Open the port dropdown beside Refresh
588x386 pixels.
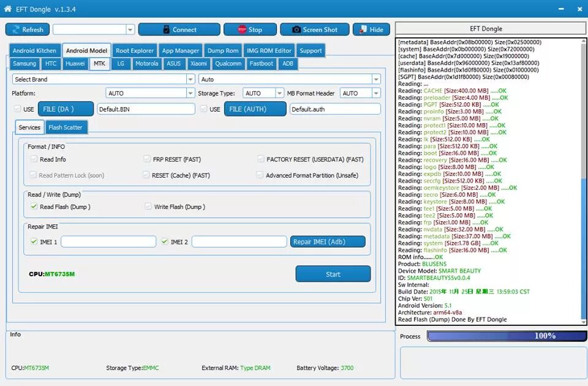(130, 29)
